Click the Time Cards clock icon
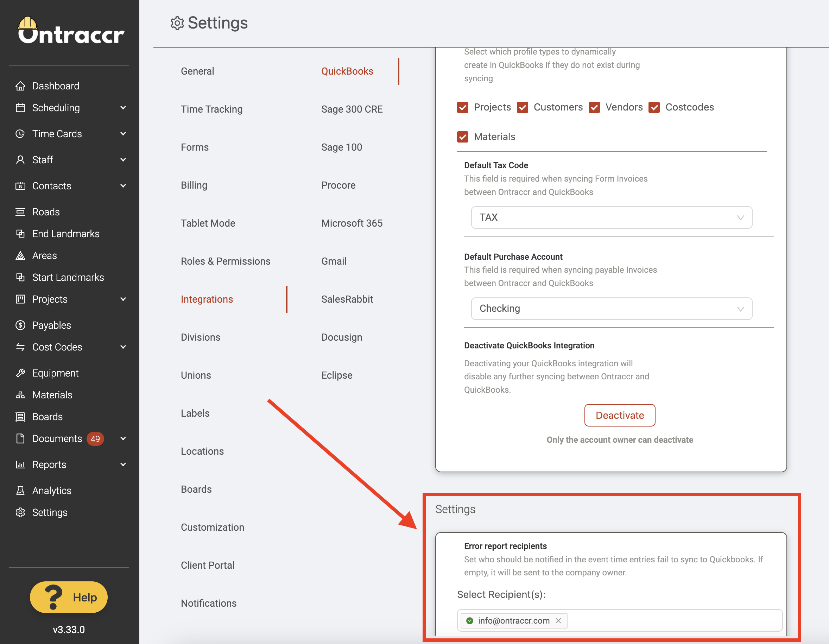829x644 pixels. pos(20,134)
